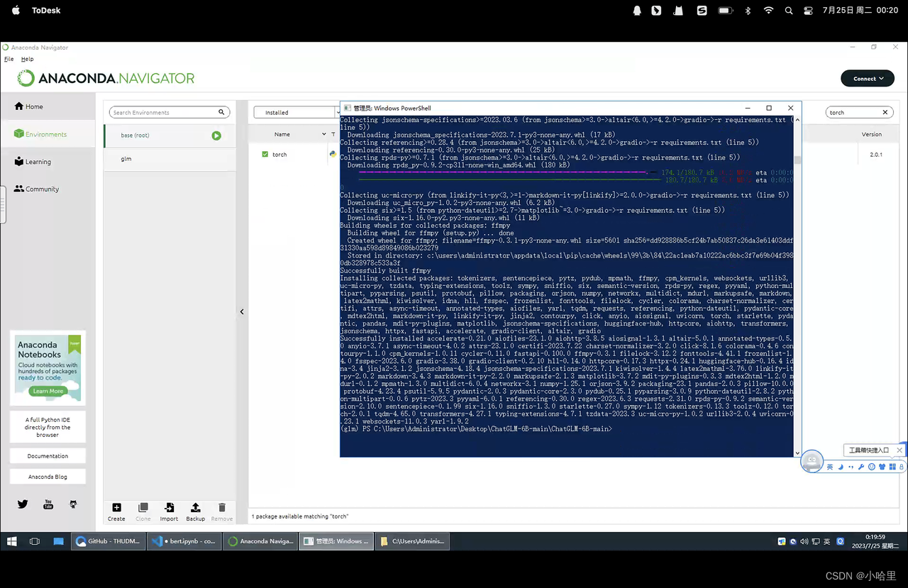The image size is (908, 588).
Task: Click the 2.0.1 version value for torch
Action: (x=875, y=155)
